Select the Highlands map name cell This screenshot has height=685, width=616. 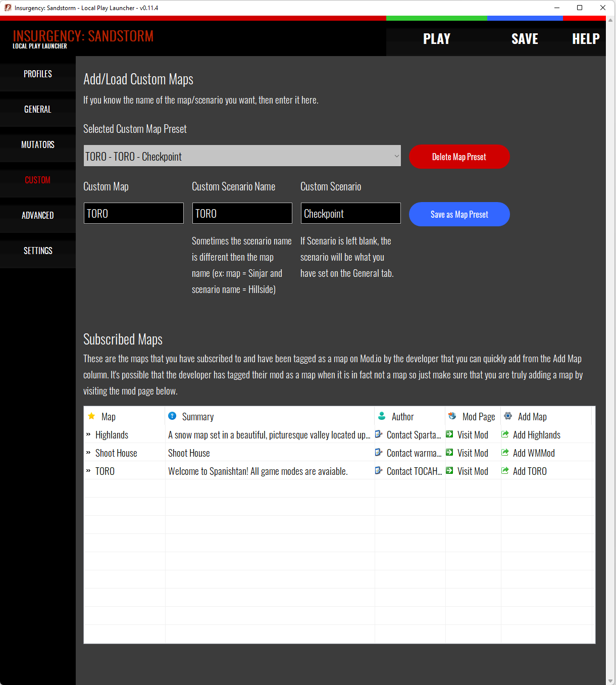click(x=112, y=434)
